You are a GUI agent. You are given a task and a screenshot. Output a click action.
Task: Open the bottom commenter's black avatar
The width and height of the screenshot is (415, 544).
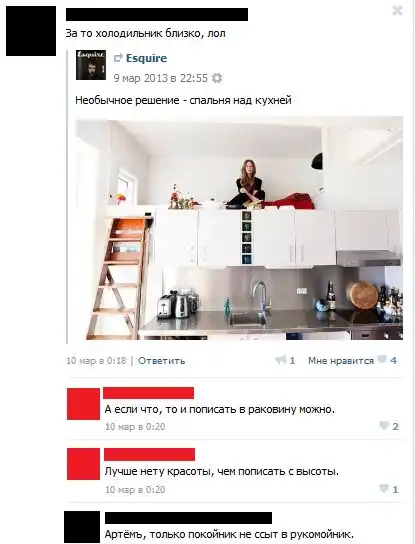pyautogui.click(x=82, y=527)
